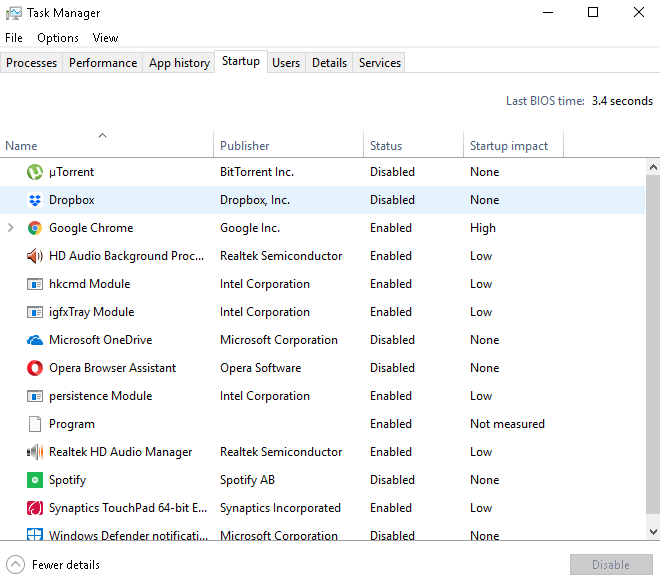The image size is (660, 585).
Task: Click the Disable button
Action: pos(611,564)
